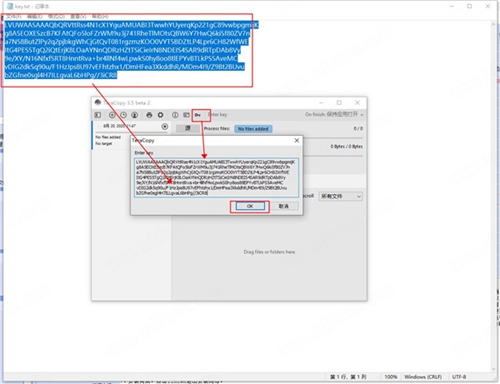Toggle the TeraCopy side panel icon
The image size is (500, 384).
(x=98, y=115)
